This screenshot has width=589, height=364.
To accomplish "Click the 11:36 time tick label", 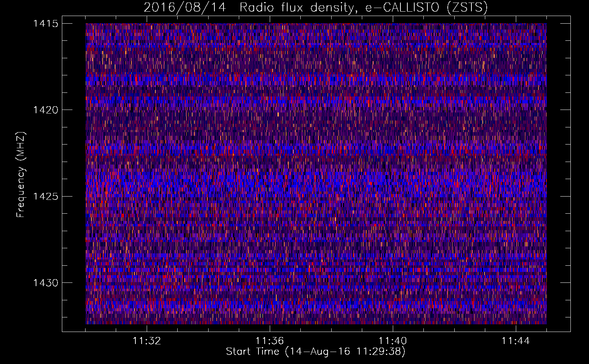I will [270, 341].
